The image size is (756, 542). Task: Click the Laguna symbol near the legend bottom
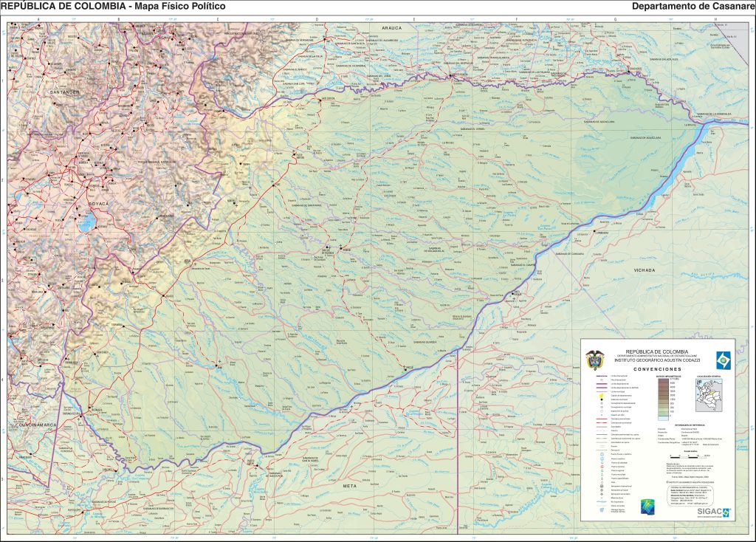tap(602, 509)
